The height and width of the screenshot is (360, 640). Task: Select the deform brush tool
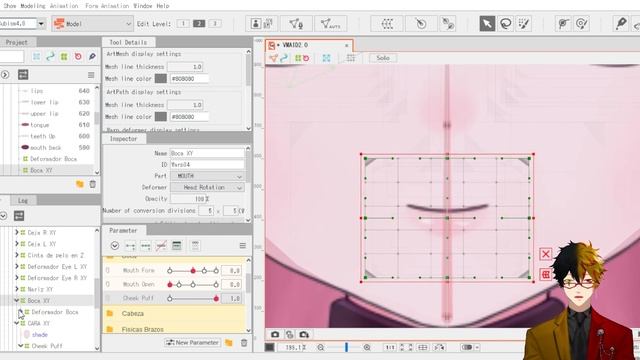click(581, 24)
